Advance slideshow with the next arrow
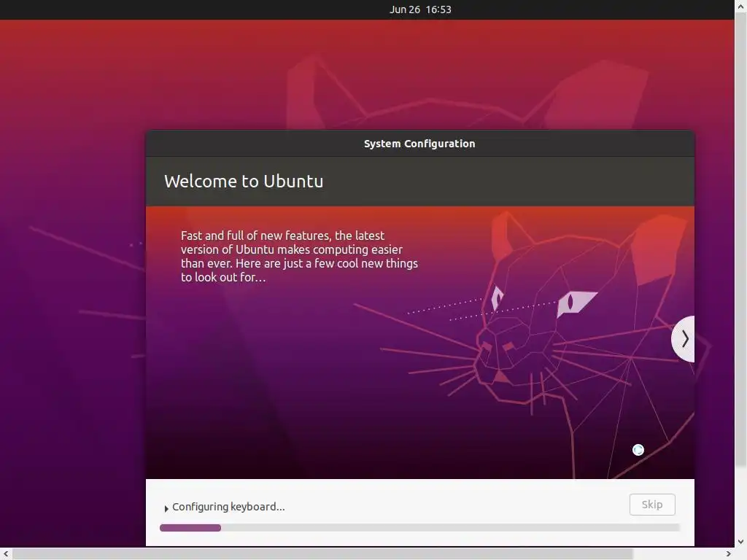This screenshot has width=747, height=560. click(684, 339)
